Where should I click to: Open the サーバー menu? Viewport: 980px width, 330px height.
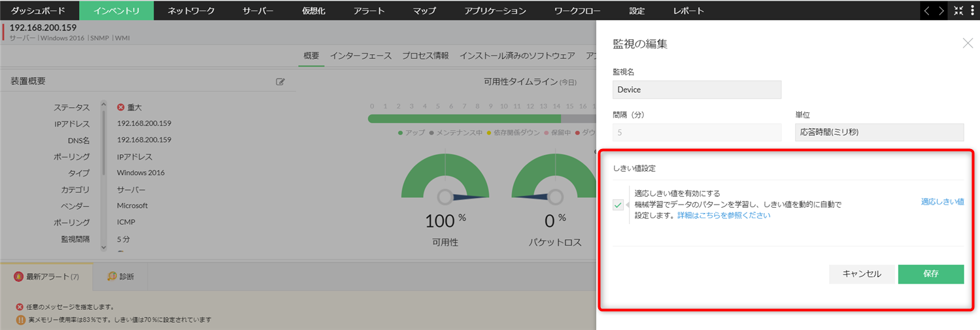click(258, 10)
